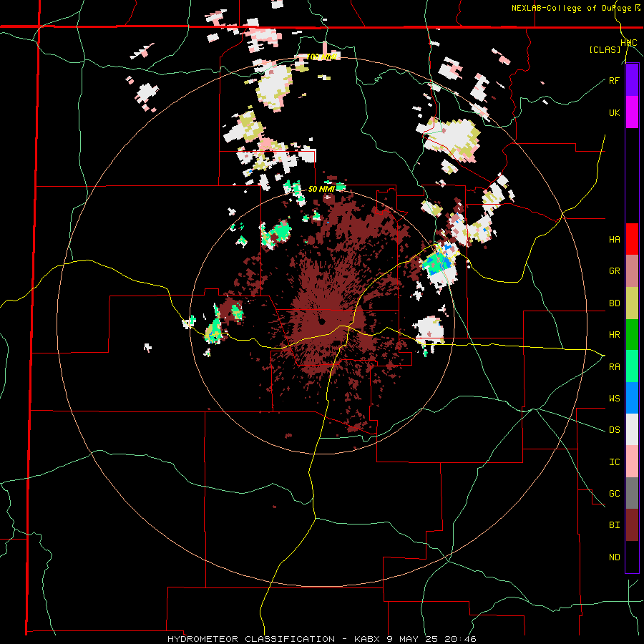The image size is (644, 644).
Task: Click the ND black legend swatch
Action: pyautogui.click(x=632, y=557)
